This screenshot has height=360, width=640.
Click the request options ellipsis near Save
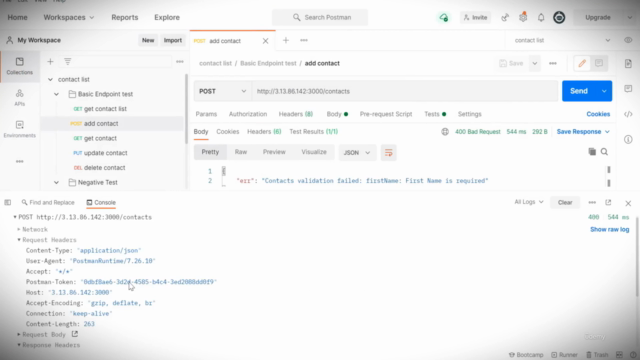tap(553, 63)
